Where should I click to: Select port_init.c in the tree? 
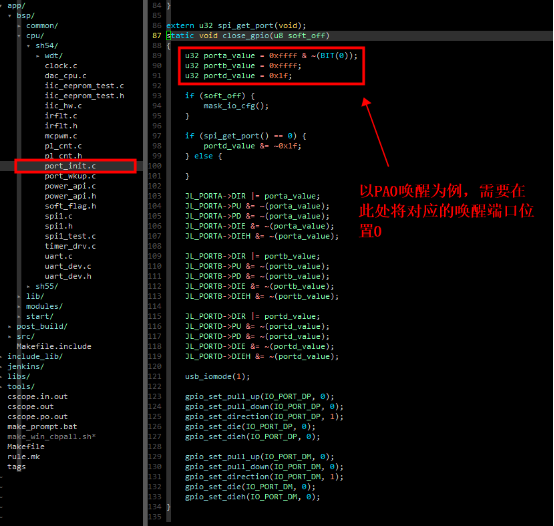point(70,166)
